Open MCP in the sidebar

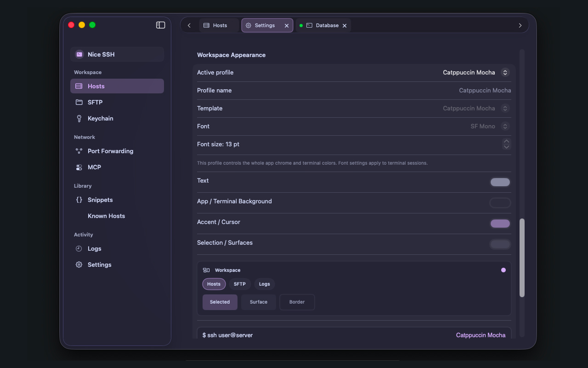click(x=117, y=167)
